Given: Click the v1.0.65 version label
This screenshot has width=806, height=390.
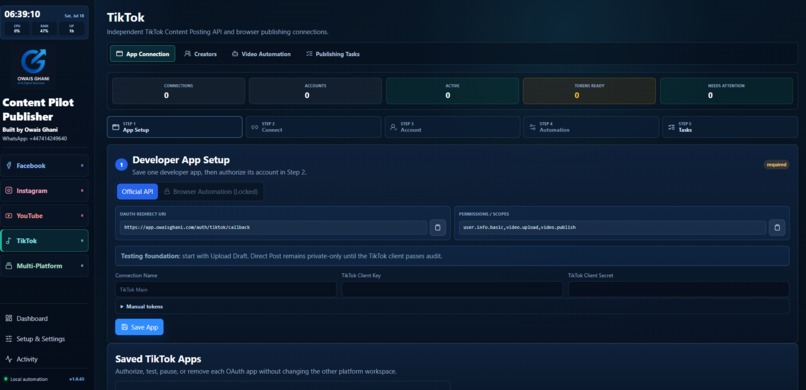Looking at the screenshot, I should pyautogui.click(x=77, y=379).
